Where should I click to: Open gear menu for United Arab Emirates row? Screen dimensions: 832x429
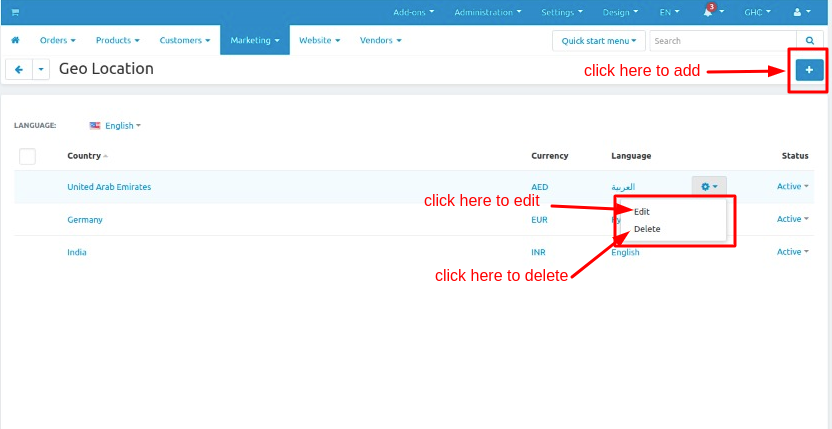pyautogui.click(x=709, y=186)
